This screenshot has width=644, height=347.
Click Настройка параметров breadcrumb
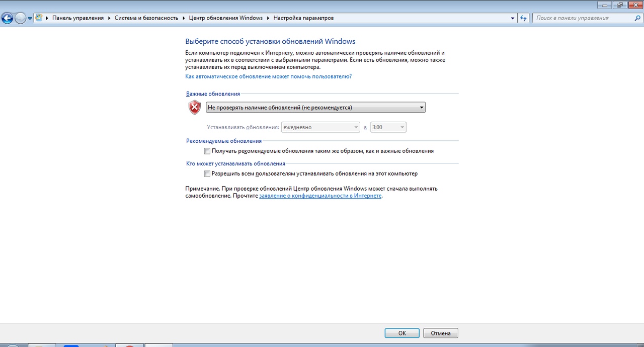click(x=303, y=18)
